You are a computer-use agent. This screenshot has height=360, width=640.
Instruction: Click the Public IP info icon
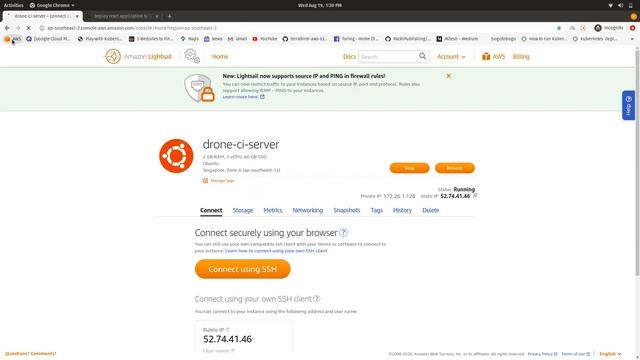tap(228, 330)
